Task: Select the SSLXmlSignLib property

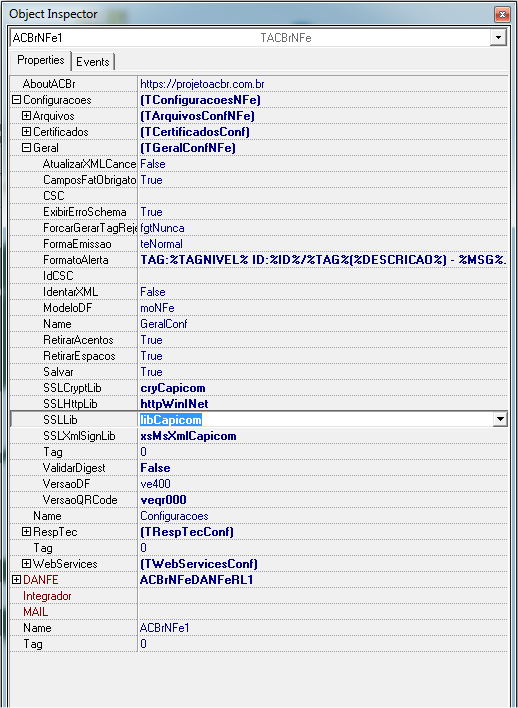Action: click(x=79, y=436)
